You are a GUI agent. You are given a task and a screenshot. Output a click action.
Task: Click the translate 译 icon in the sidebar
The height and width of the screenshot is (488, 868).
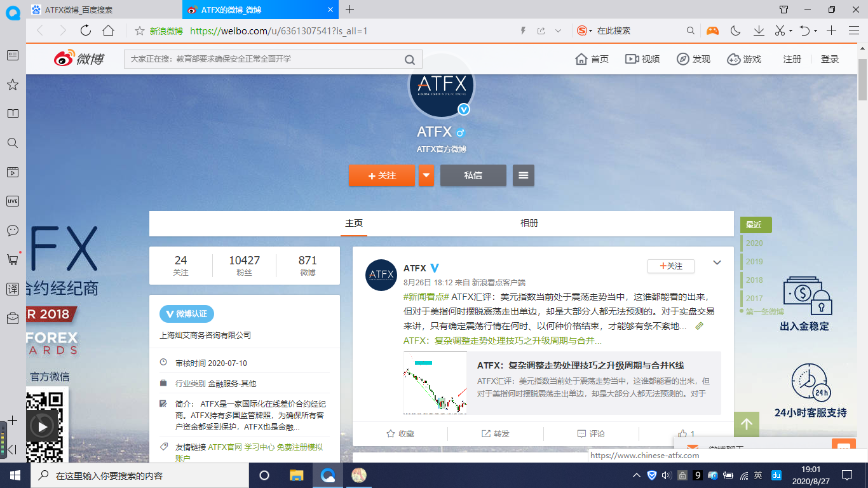click(12, 288)
